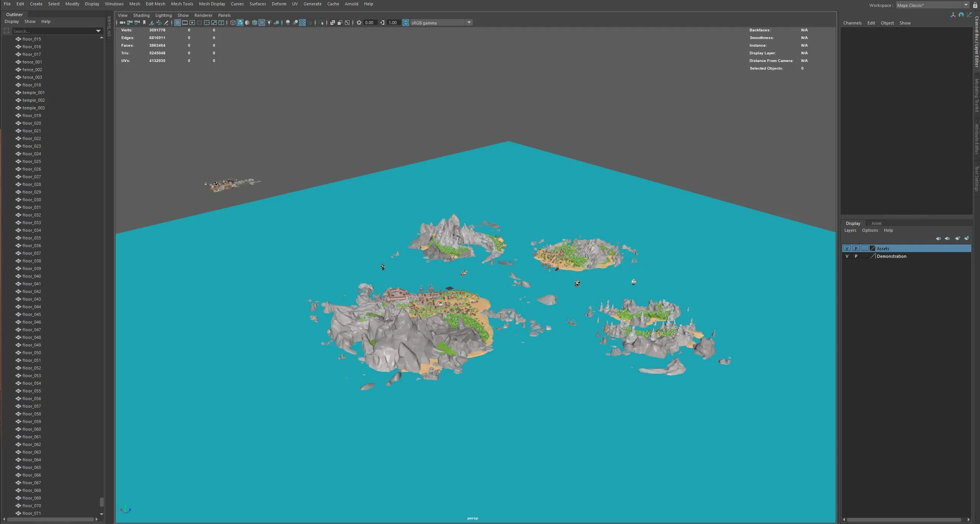Toggle playback P box of Demonstration layer
Viewport: 980px width, 524px height.
point(856,256)
